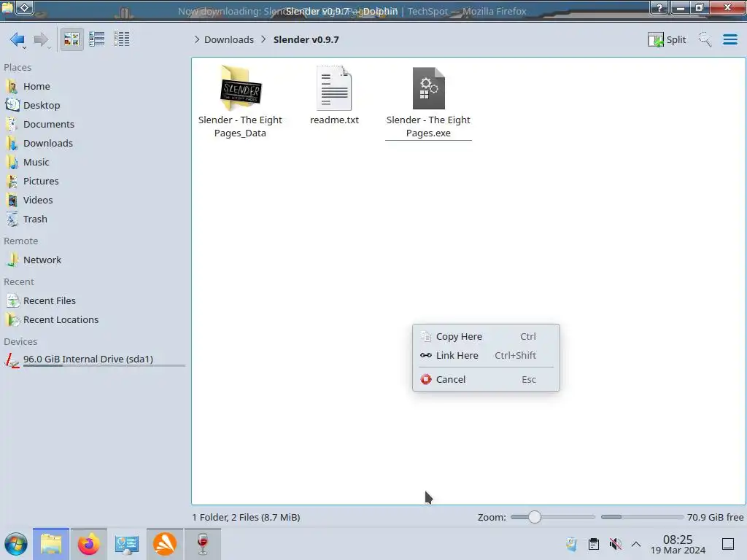The image size is (747, 560).
Task: Select Slender - The Eight Pages_Data folder
Action: 240,102
